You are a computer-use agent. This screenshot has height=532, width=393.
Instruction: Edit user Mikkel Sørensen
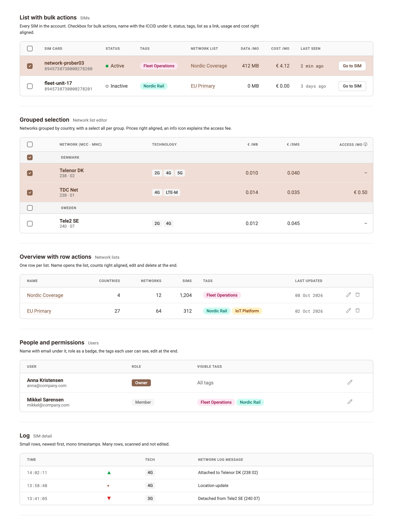click(350, 402)
